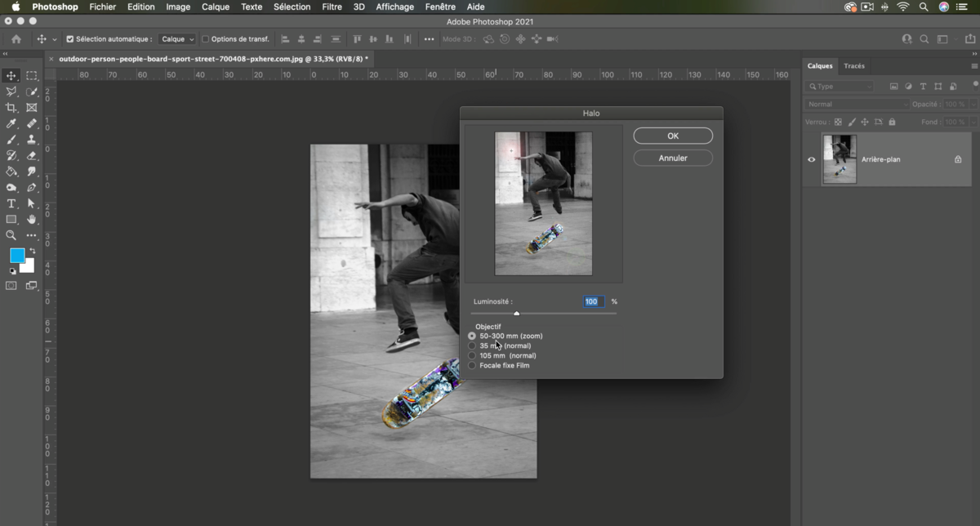980x526 pixels.
Task: Open the Calque menu in menu bar
Action: click(x=216, y=7)
